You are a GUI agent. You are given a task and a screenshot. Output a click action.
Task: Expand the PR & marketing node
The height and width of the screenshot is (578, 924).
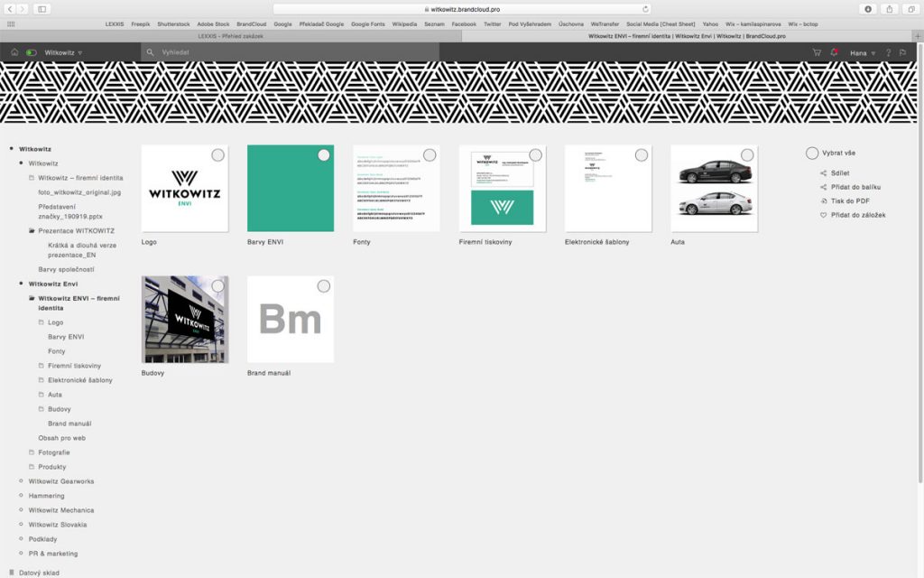pos(22,554)
